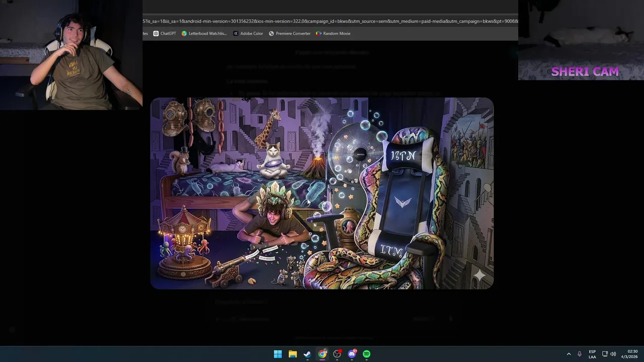The width and height of the screenshot is (644, 362).
Task: Open File Explorer from the taskbar
Action: click(x=292, y=354)
